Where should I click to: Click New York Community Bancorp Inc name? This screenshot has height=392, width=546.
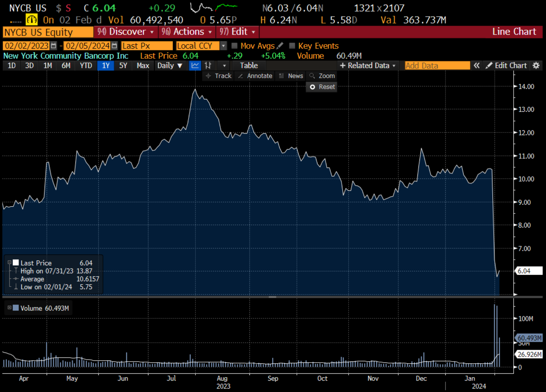tap(66, 56)
